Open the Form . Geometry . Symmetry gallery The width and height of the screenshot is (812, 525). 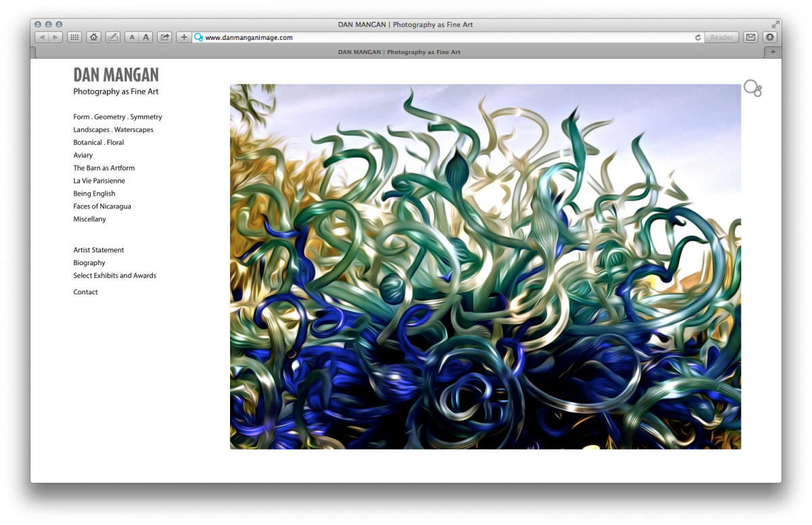[117, 116]
